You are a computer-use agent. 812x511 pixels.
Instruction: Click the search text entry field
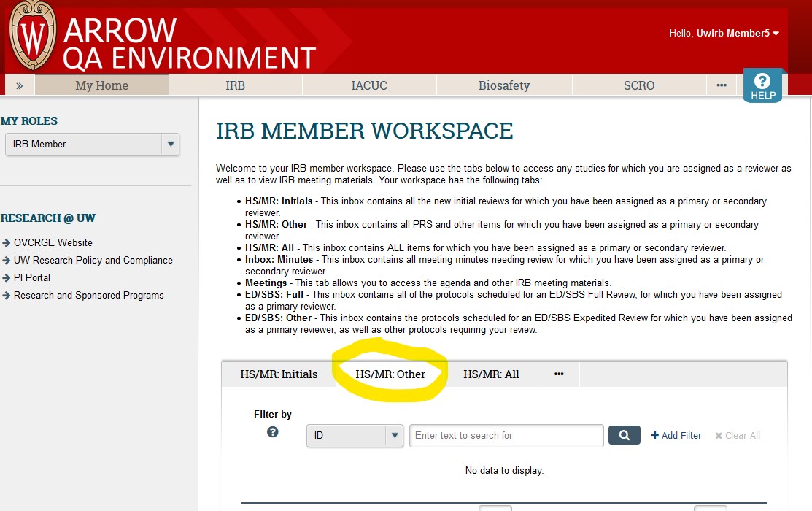(506, 435)
